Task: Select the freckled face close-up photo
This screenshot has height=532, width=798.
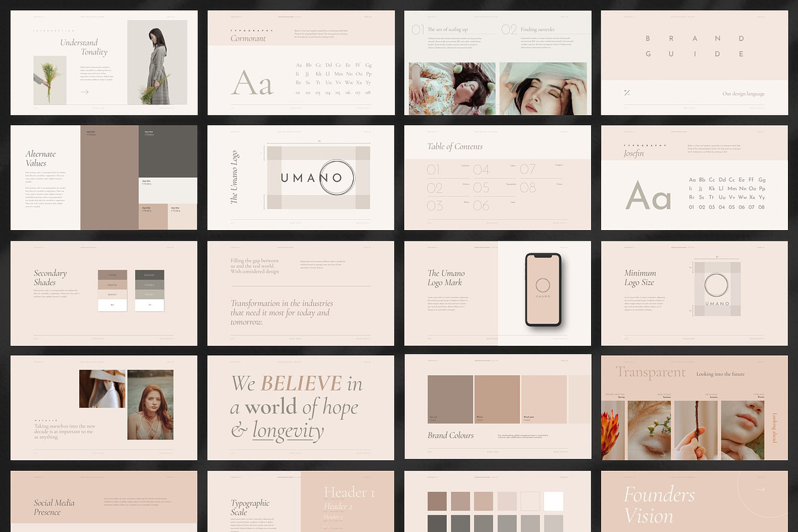Action: [x=650, y=430]
